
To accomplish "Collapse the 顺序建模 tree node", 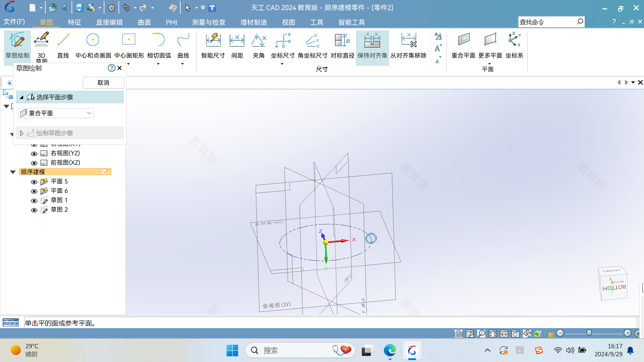I will tap(13, 172).
